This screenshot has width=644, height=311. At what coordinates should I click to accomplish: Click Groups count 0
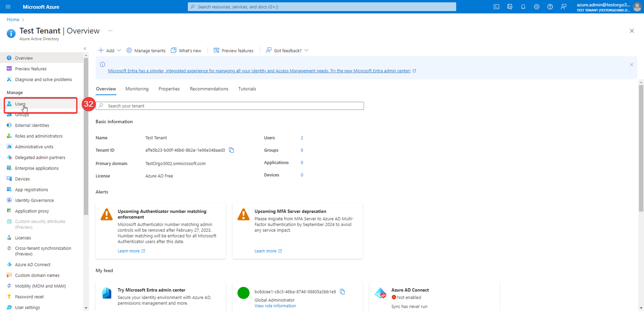(x=302, y=150)
